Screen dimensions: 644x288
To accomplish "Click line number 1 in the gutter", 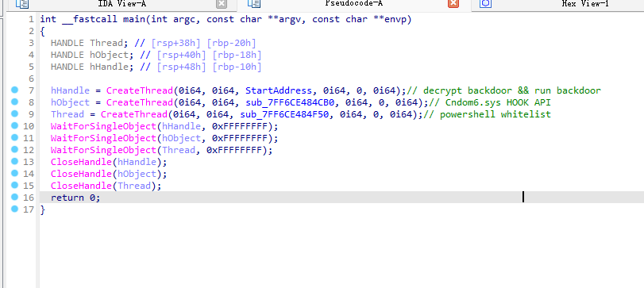I will point(31,19).
